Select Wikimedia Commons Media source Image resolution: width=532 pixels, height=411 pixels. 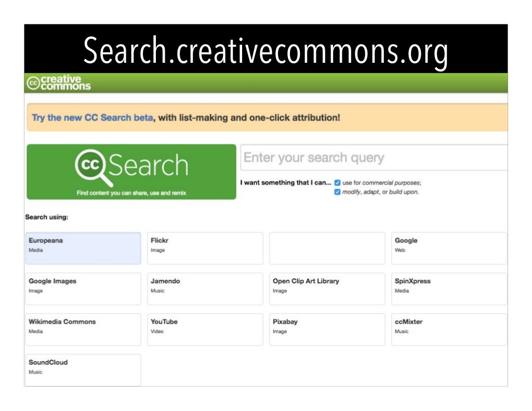pos(83,330)
